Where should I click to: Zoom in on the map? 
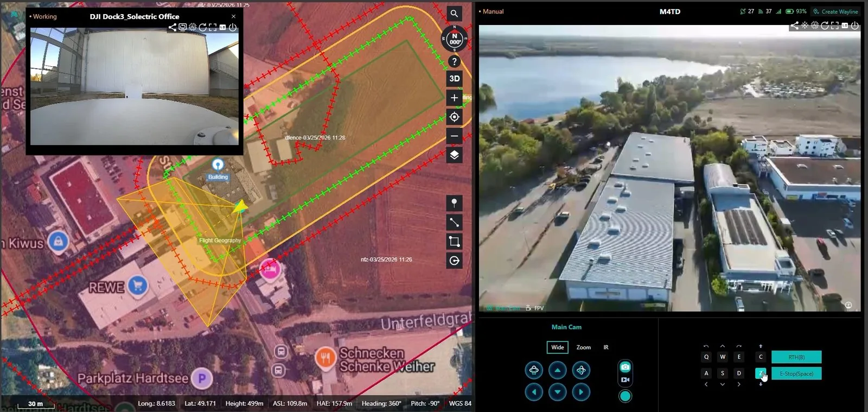(454, 98)
